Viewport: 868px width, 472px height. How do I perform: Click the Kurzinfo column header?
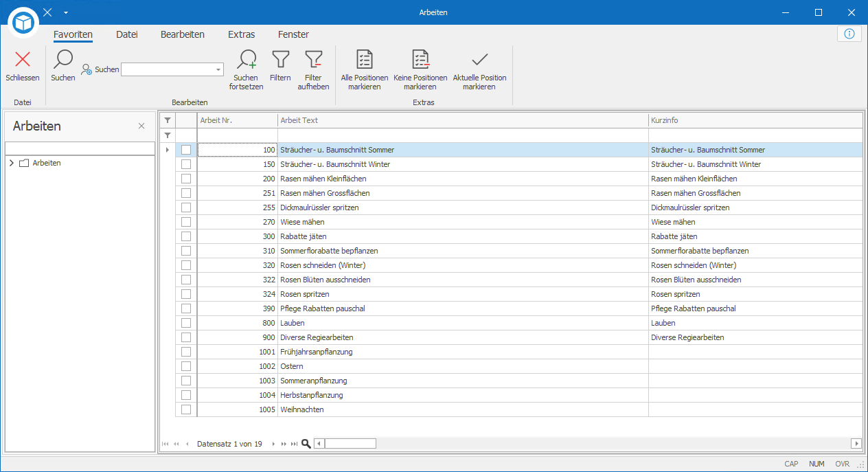click(755, 120)
